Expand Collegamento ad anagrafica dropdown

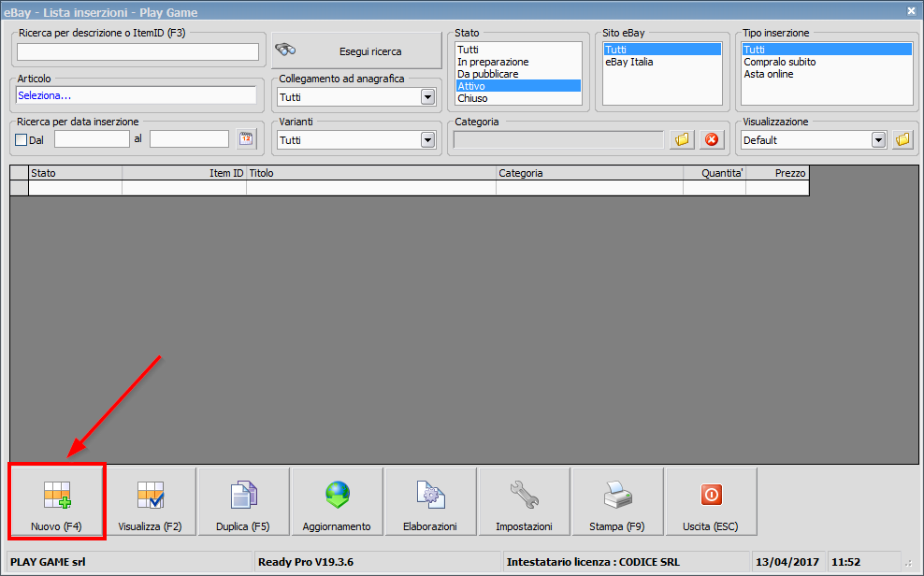click(427, 96)
